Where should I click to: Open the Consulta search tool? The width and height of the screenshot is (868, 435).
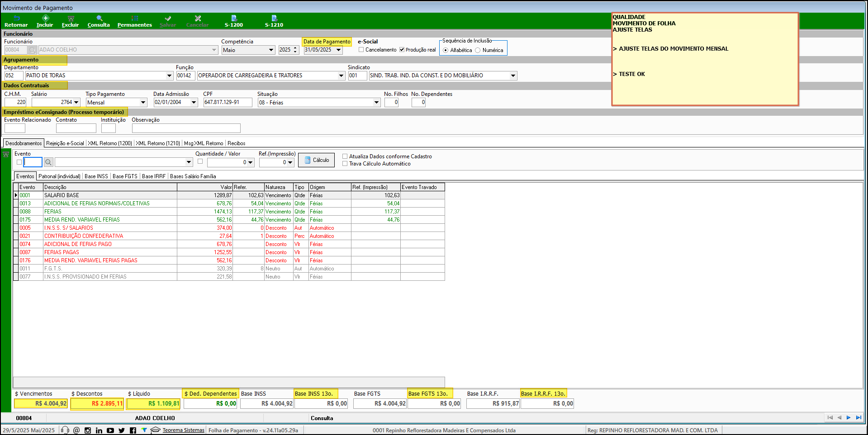click(x=99, y=21)
